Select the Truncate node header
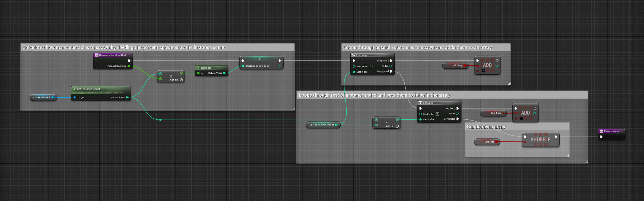This screenshot has height=201, width=644. click(211, 68)
